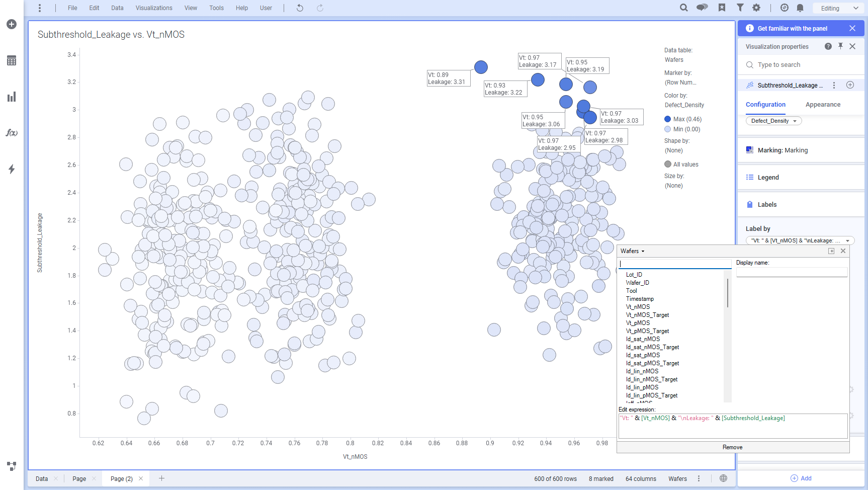Expand the Wafers data table dropdown
Viewport: 868px width, 490px height.
(632, 251)
